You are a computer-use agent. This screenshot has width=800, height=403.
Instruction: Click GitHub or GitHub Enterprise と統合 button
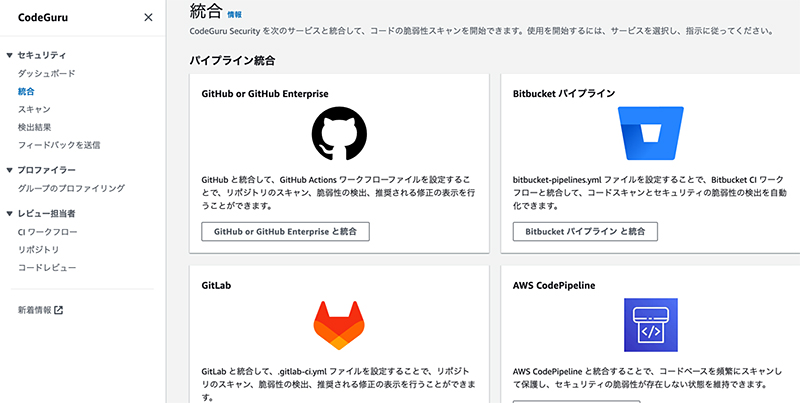pyautogui.click(x=285, y=232)
